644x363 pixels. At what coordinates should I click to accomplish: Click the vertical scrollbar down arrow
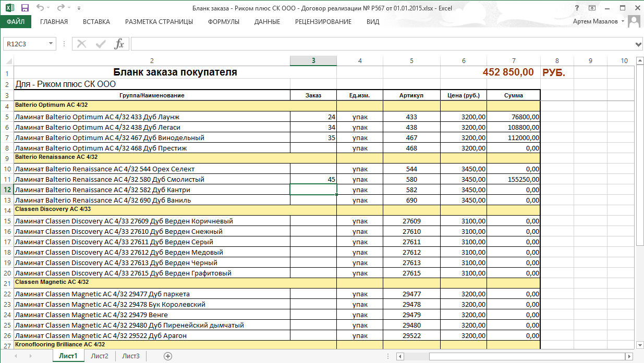pyautogui.click(x=639, y=345)
